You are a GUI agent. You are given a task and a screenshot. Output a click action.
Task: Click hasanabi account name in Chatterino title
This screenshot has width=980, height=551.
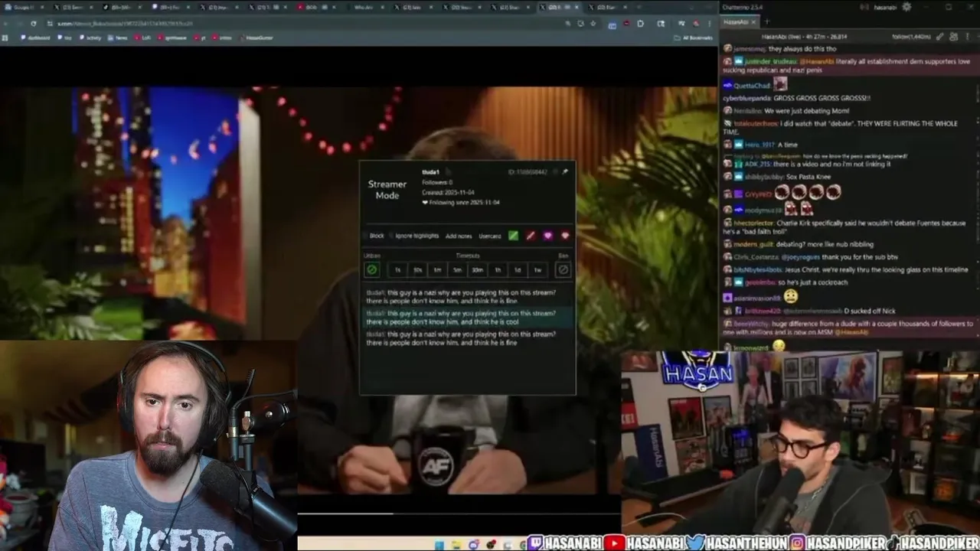point(885,7)
